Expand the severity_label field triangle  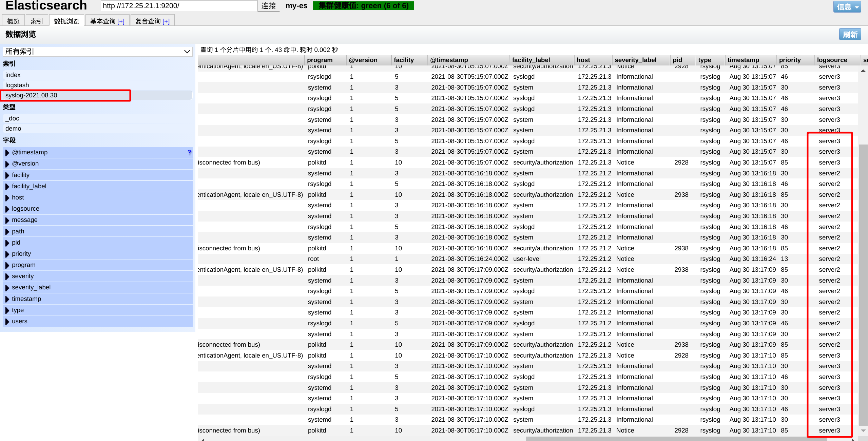click(7, 288)
